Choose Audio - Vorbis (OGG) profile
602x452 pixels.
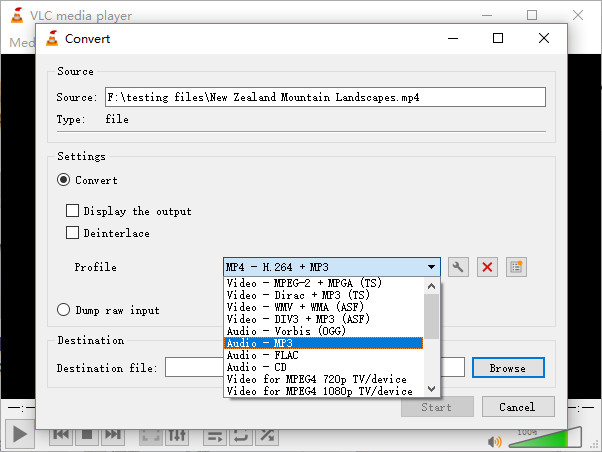tap(323, 331)
